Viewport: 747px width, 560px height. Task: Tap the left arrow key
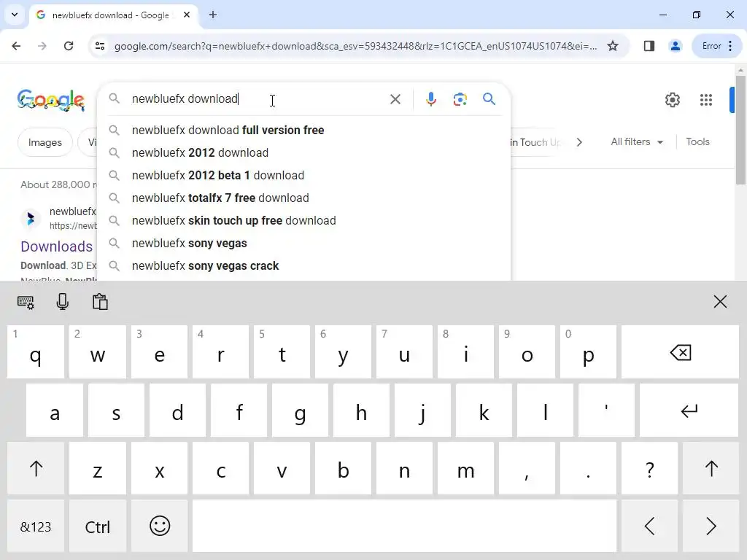coord(649,526)
